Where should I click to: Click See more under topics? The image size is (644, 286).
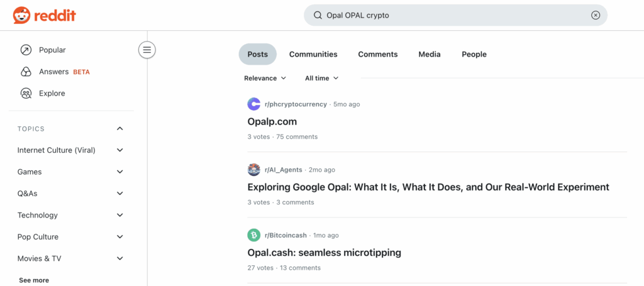(x=34, y=280)
